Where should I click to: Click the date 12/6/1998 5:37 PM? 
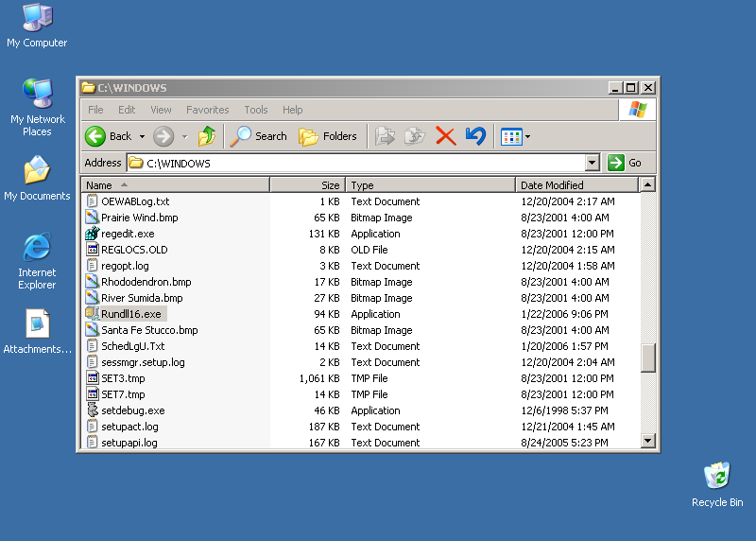pyautogui.click(x=564, y=410)
